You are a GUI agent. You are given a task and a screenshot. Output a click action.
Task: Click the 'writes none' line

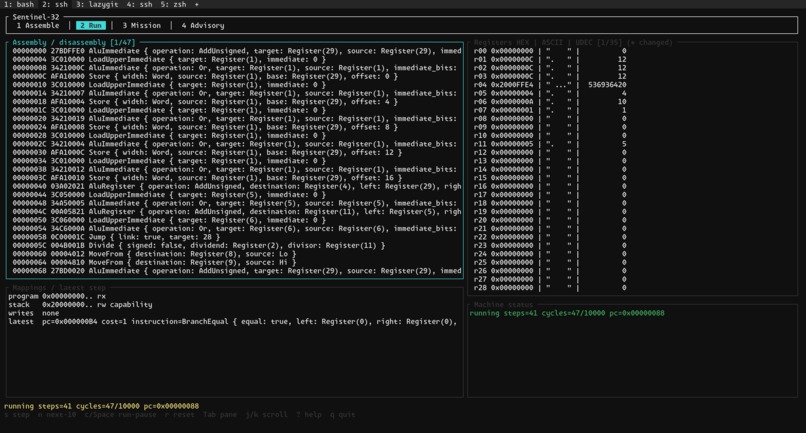click(x=33, y=313)
